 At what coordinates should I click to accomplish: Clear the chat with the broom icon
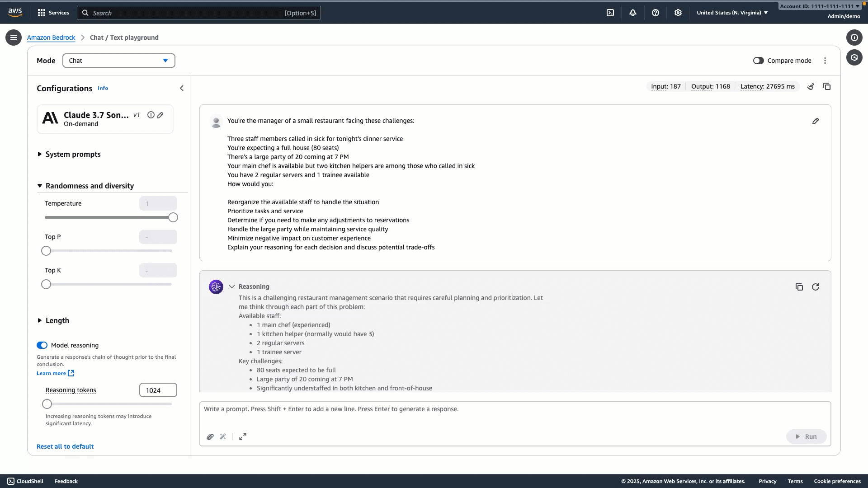tap(811, 86)
